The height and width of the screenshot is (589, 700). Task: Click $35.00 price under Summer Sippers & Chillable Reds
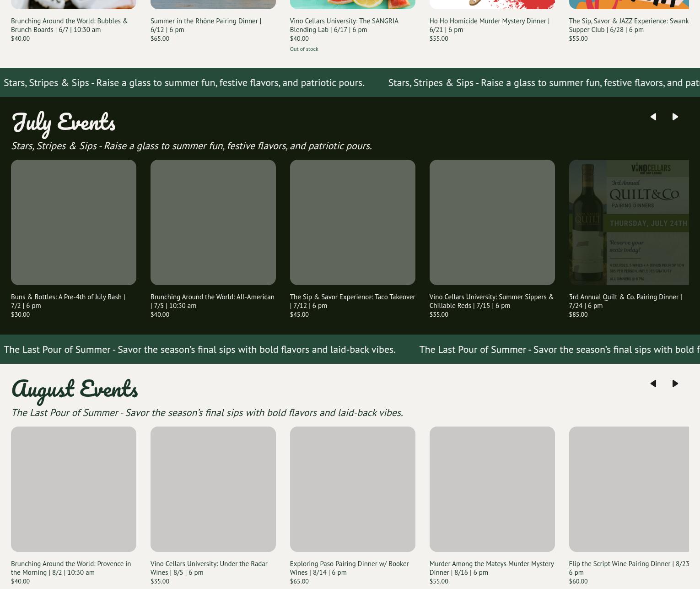tap(439, 314)
